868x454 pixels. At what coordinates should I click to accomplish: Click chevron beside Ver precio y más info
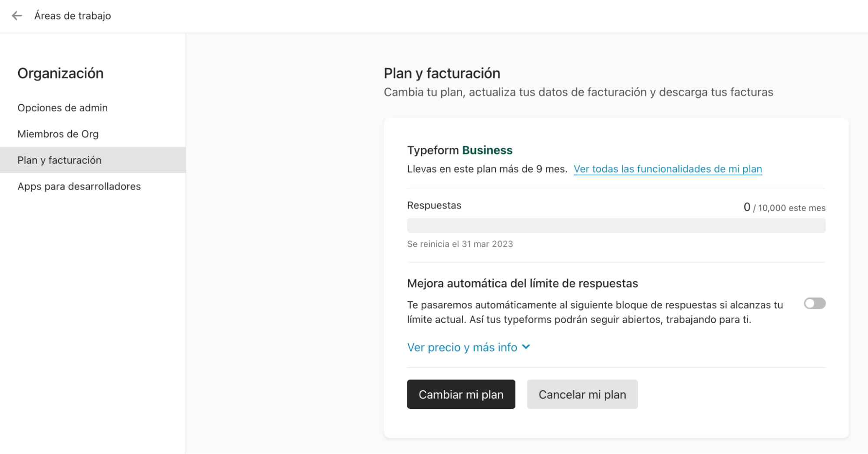[526, 347]
